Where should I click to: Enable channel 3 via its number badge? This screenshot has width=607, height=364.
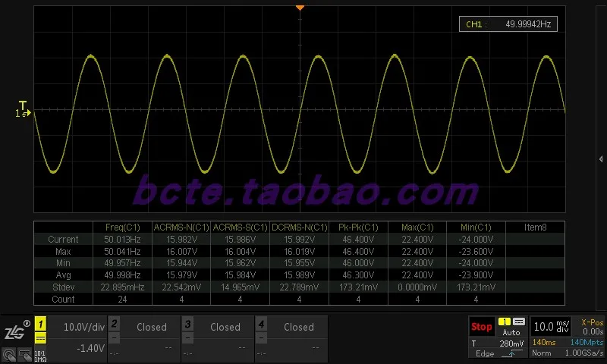tap(187, 323)
